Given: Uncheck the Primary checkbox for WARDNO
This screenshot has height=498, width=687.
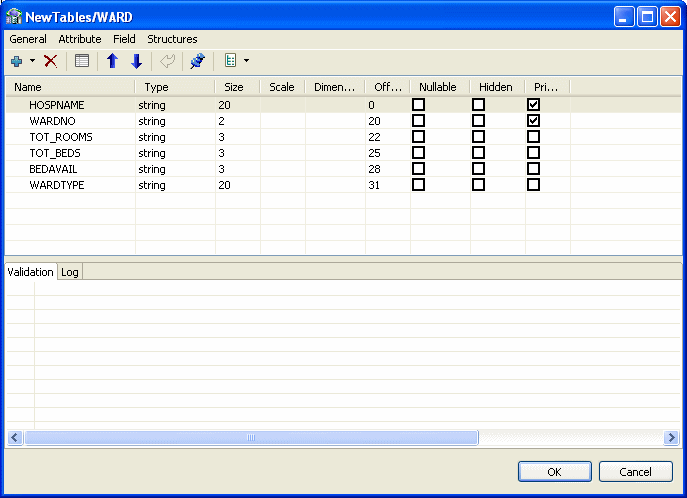Looking at the screenshot, I should click(x=533, y=121).
